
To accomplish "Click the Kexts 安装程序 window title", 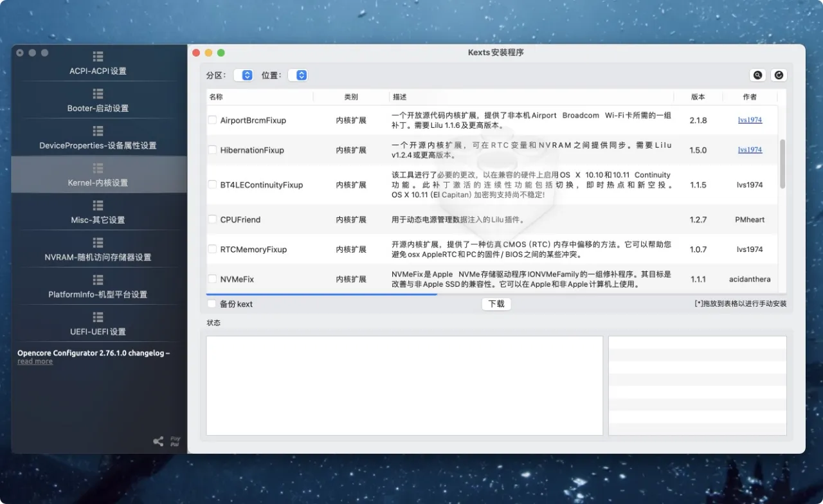I will tap(496, 52).
